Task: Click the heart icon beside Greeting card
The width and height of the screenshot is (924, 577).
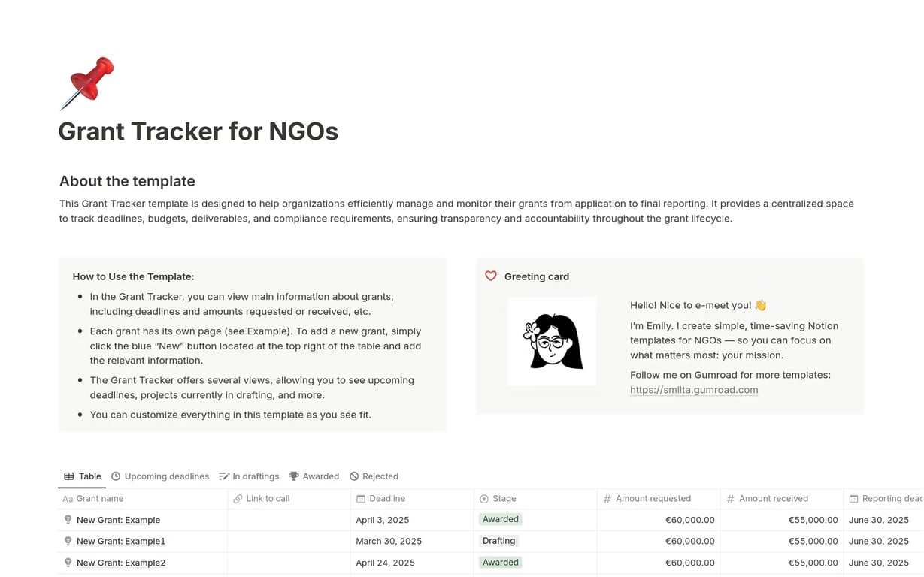Action: click(491, 276)
